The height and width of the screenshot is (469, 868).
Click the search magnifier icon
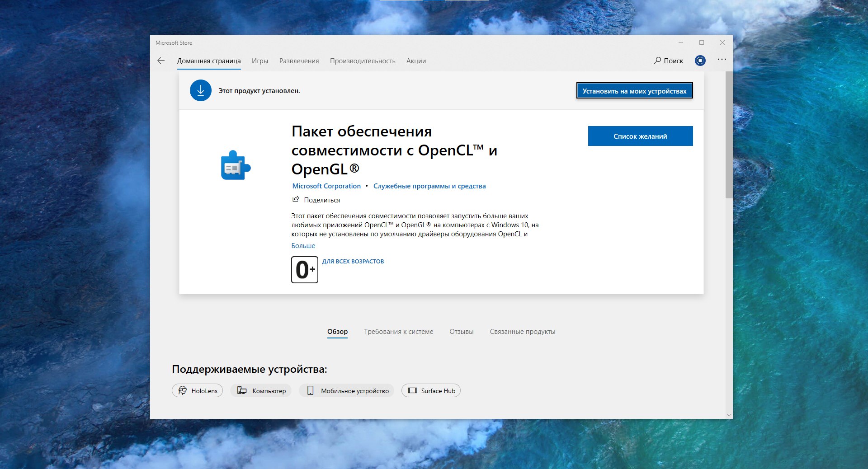(x=657, y=61)
